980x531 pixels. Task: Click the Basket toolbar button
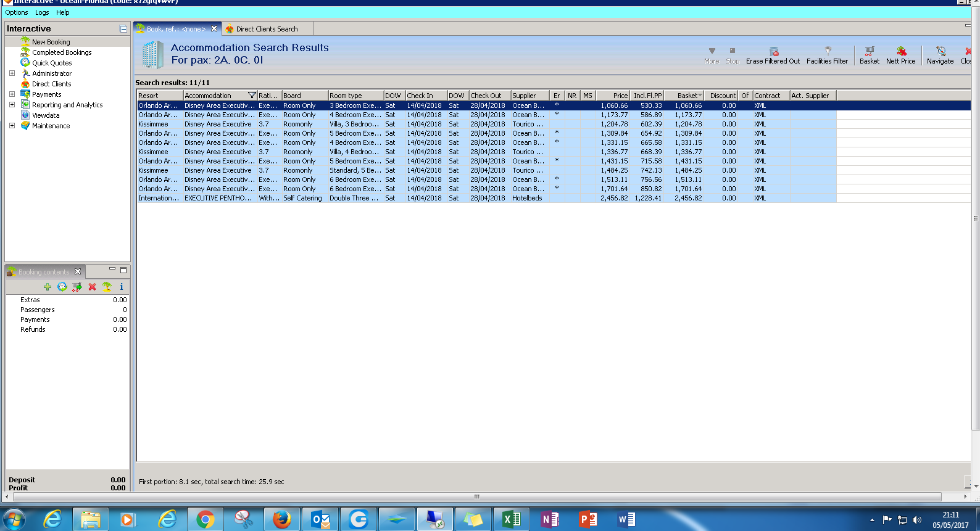pos(870,56)
